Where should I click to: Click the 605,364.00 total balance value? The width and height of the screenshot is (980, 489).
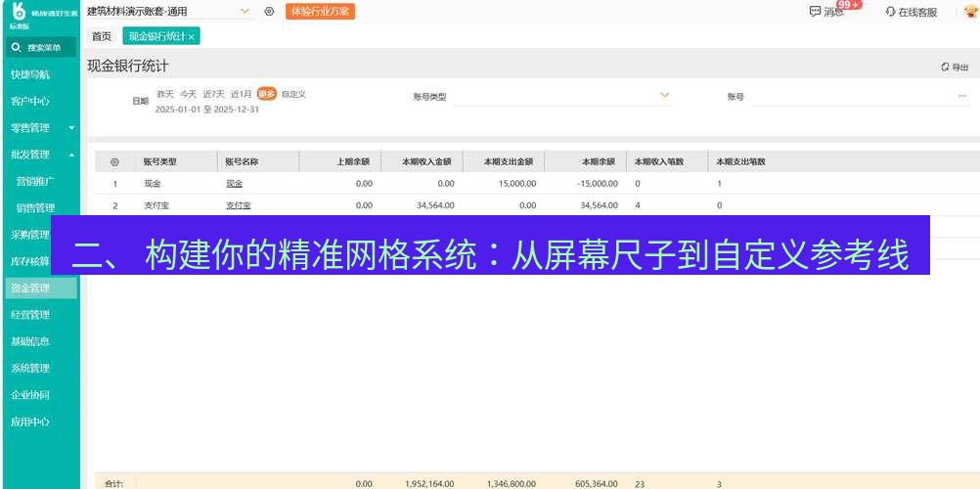tap(597, 484)
